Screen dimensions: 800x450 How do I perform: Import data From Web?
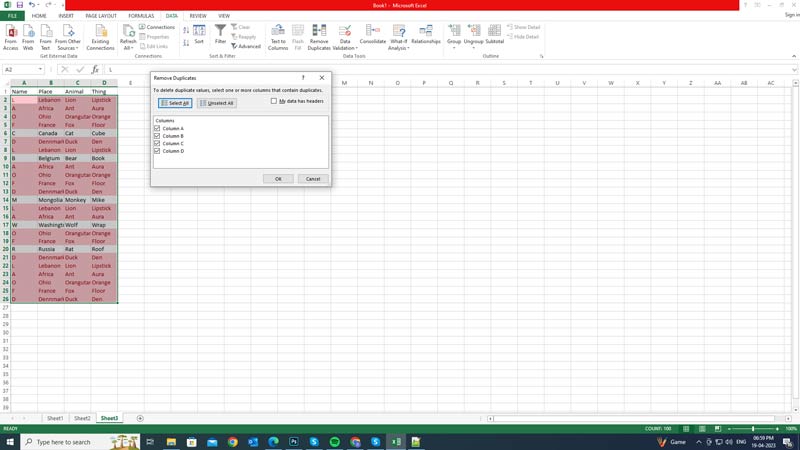pos(28,38)
